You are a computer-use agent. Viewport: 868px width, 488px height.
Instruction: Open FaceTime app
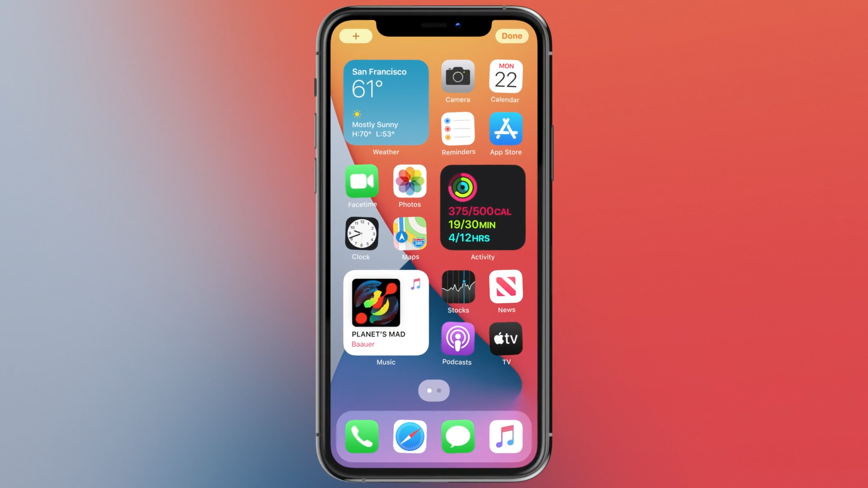click(362, 181)
